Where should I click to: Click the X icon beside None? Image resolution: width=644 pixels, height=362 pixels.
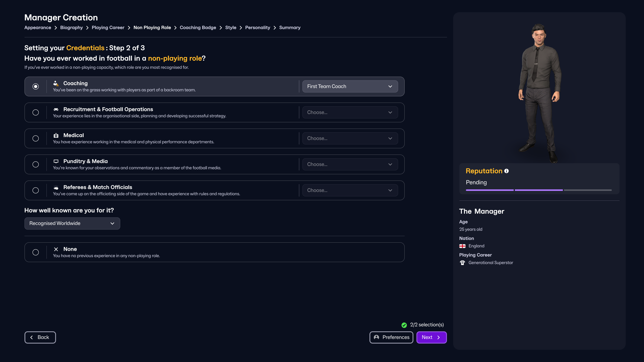56,249
